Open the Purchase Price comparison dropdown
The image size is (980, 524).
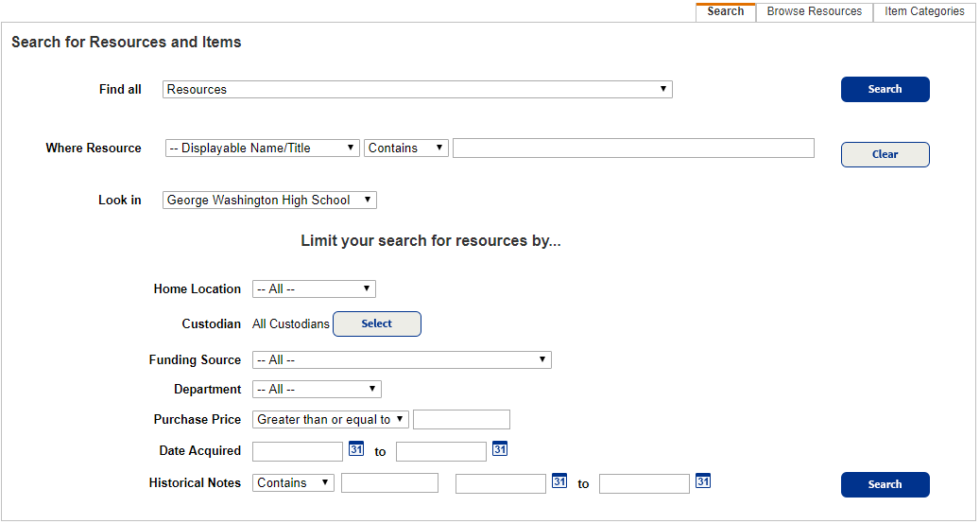pos(330,420)
